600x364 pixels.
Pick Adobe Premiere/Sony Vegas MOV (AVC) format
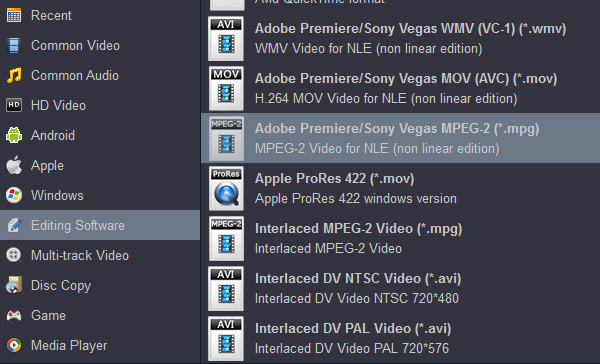tap(400, 88)
